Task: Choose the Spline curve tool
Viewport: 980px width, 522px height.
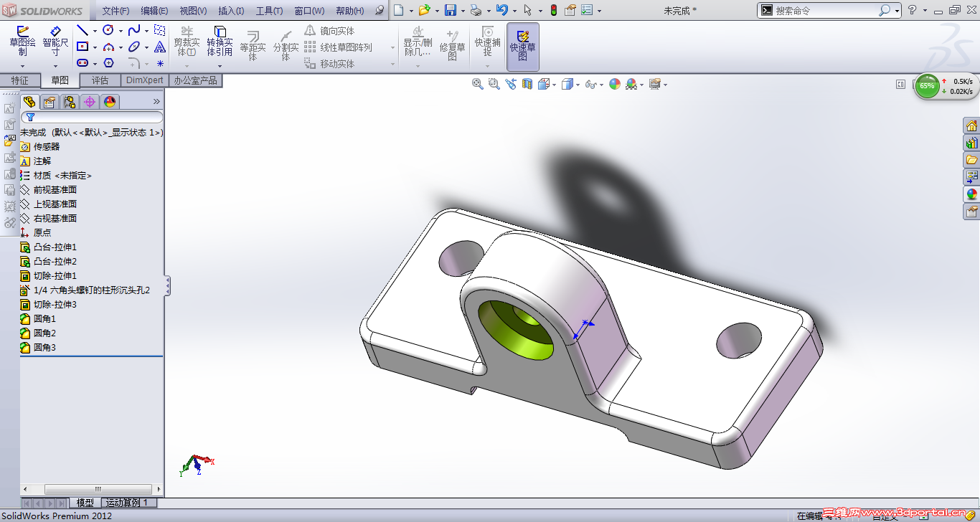Action: click(133, 30)
